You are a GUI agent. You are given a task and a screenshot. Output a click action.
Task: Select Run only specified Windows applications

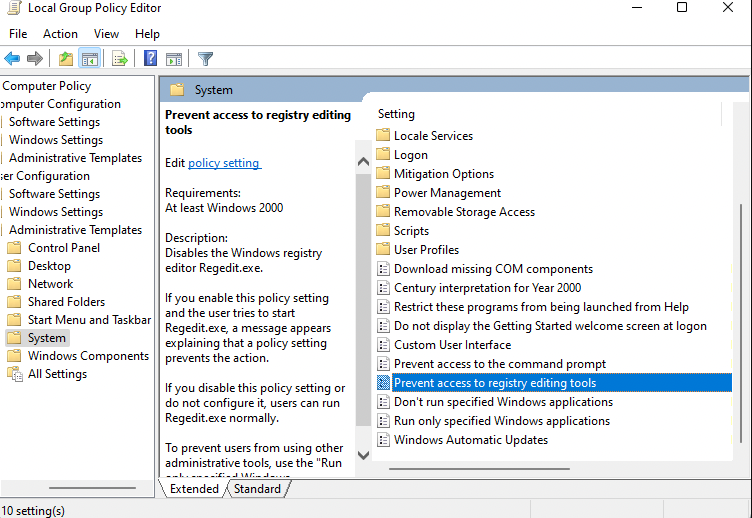click(502, 421)
